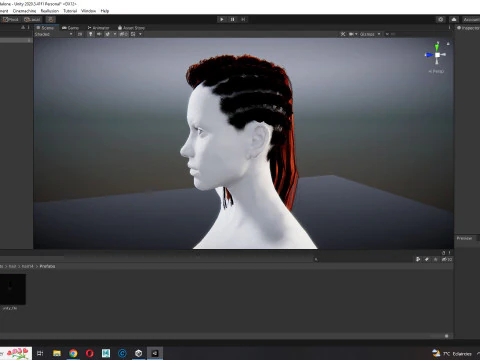This screenshot has height=360, width=480.
Task: Select the prefab asset thumbnail in Project
Action: 12,289
